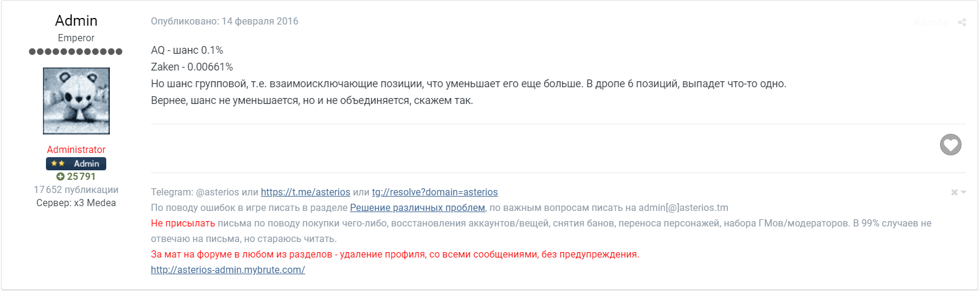The width and height of the screenshot is (980, 291).
Task: Click the Admin rank badge with stars
Action: 76,164
